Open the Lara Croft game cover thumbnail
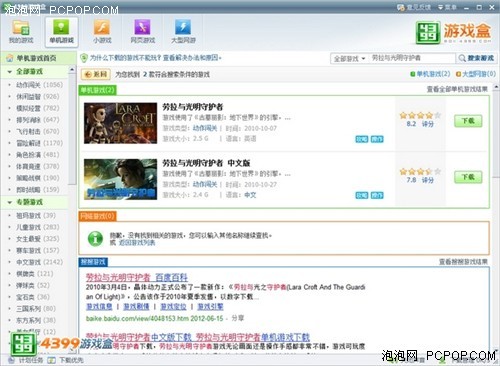The height and width of the screenshot is (366, 500). pos(120,123)
